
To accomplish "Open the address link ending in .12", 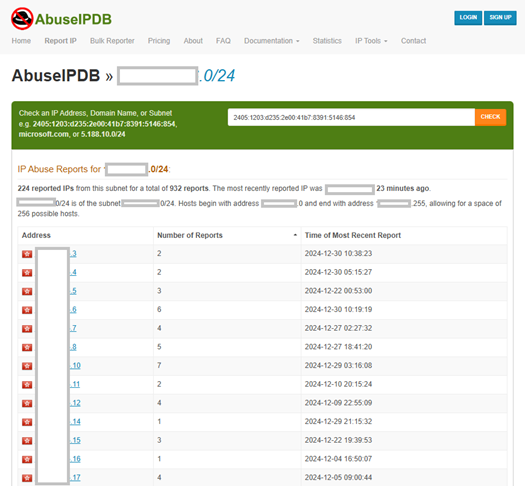I will coord(75,403).
